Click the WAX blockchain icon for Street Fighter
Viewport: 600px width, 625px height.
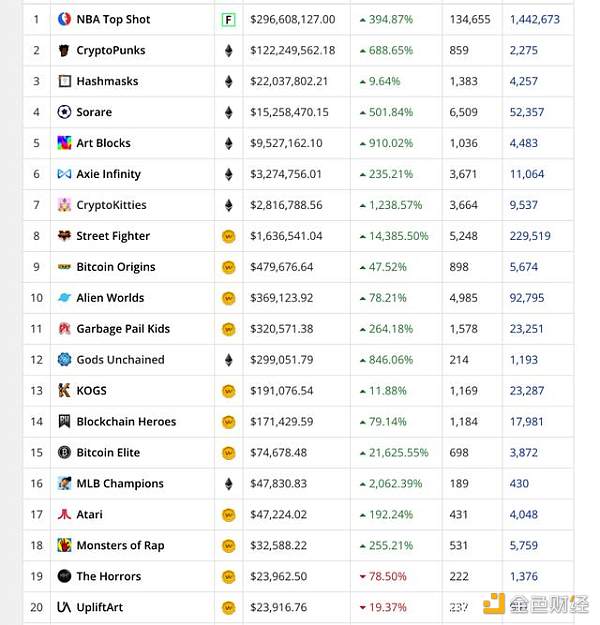pos(228,236)
